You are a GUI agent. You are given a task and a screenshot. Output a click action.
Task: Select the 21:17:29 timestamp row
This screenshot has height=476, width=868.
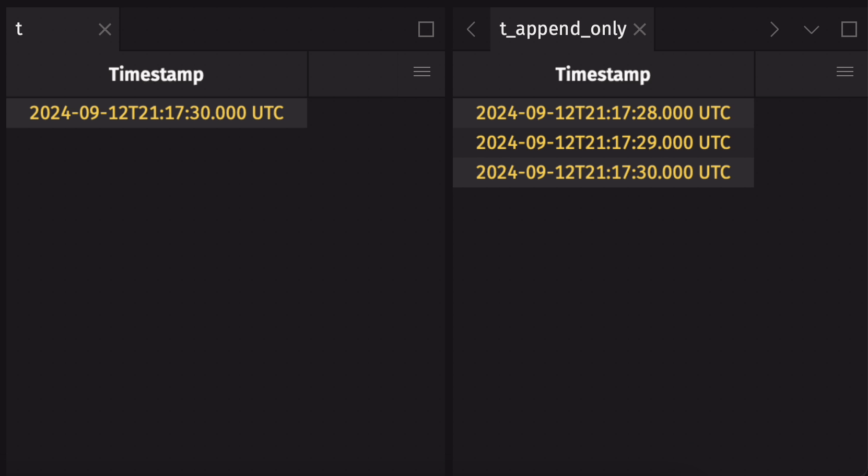click(603, 142)
